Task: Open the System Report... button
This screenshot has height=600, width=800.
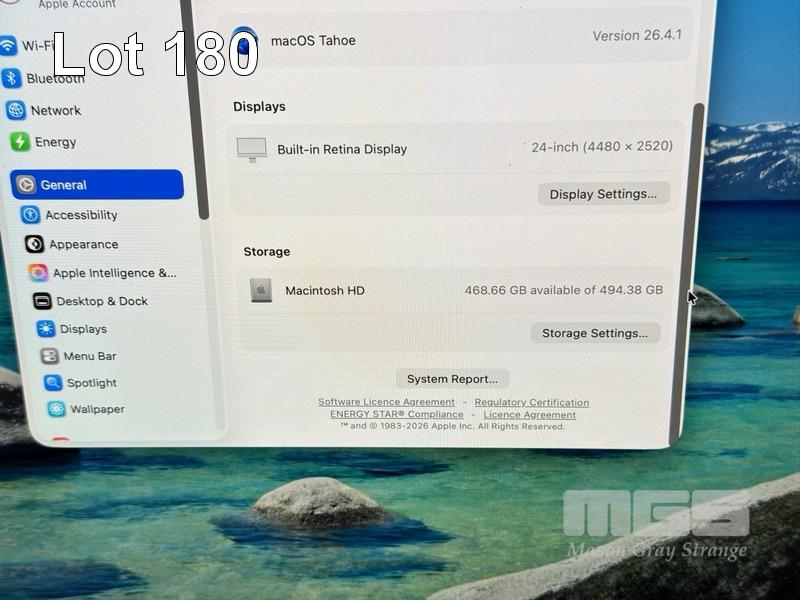Action: pyautogui.click(x=453, y=379)
